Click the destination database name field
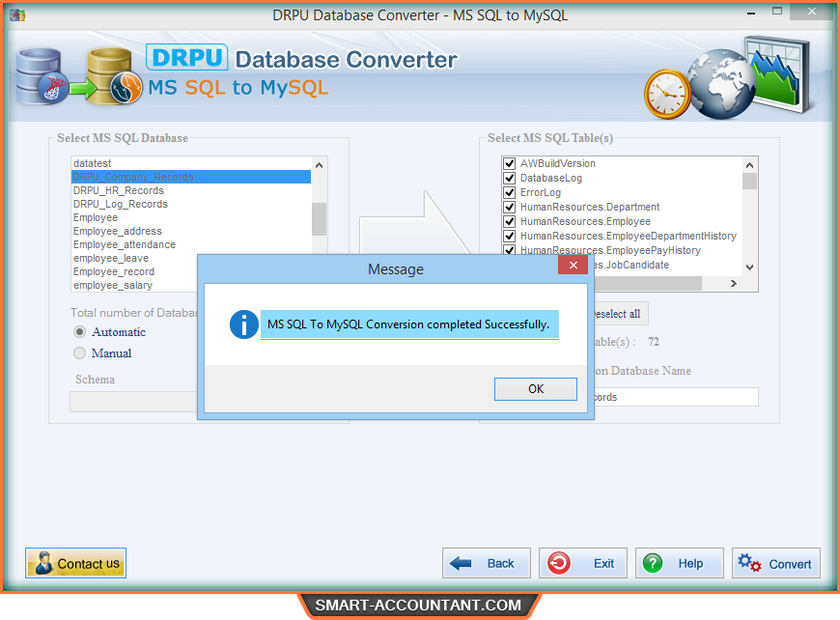This screenshot has width=840, height=620. pyautogui.click(x=676, y=397)
